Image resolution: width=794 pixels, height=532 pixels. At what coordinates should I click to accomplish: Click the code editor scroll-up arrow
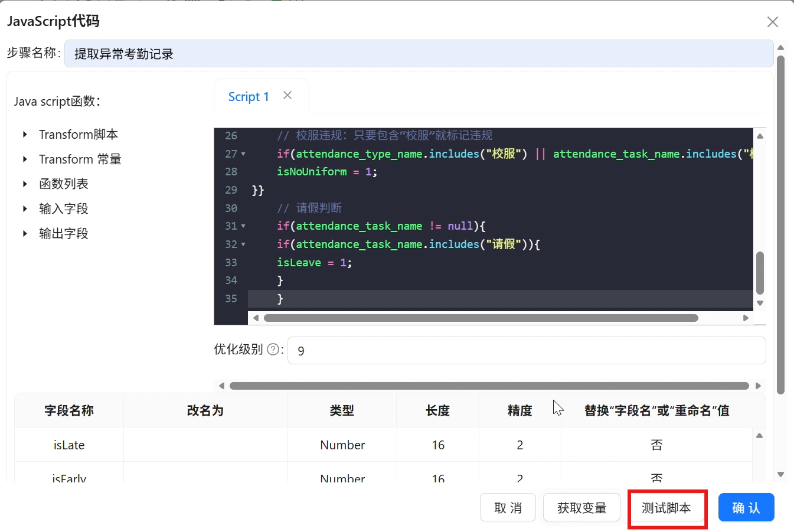click(760, 136)
